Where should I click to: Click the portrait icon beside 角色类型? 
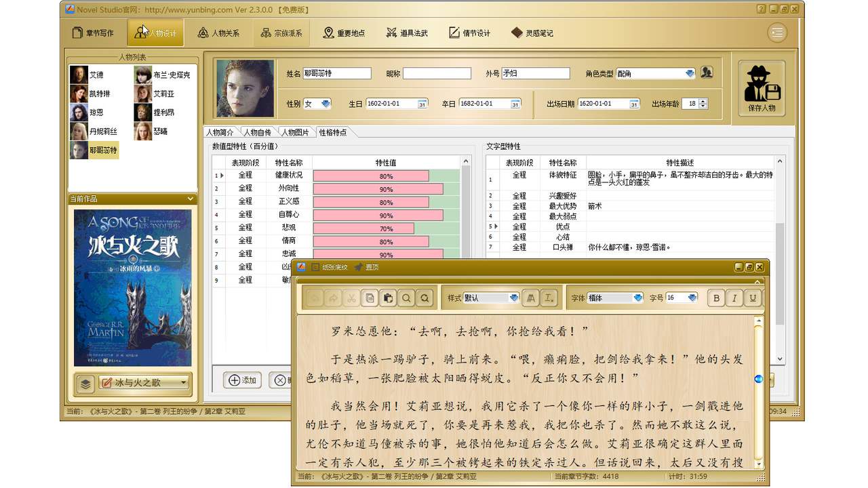(x=706, y=72)
